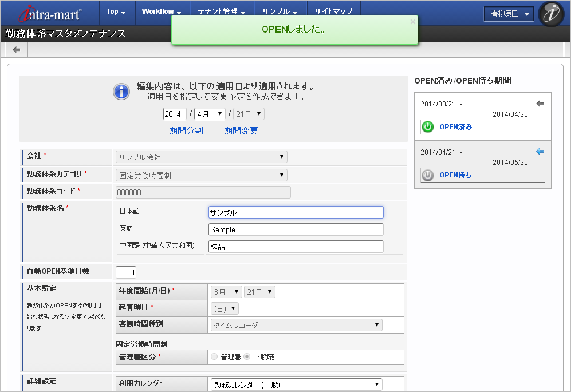Click blue arrow for 2014/04/21 period
This screenshot has height=392, width=571.
(540, 152)
